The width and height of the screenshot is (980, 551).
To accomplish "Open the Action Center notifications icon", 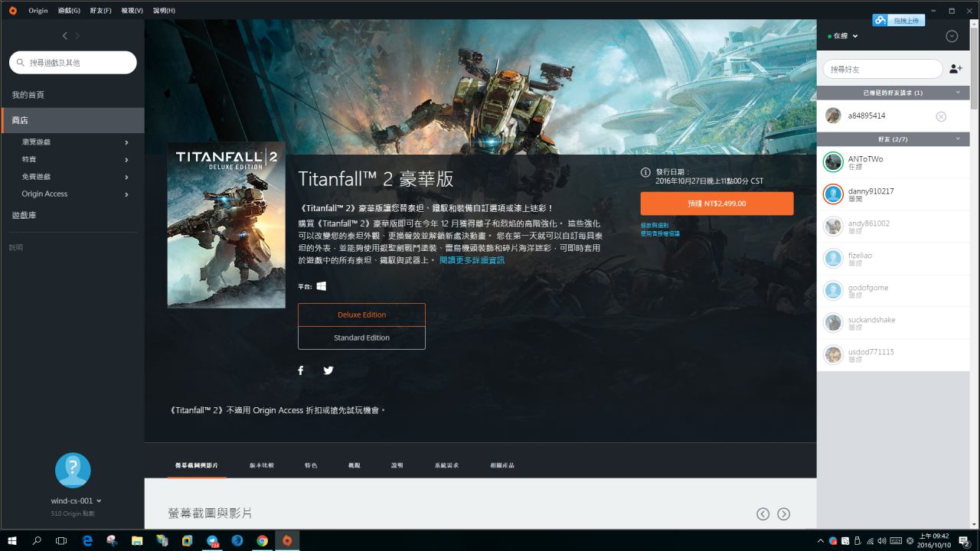I will pyautogui.click(x=965, y=541).
